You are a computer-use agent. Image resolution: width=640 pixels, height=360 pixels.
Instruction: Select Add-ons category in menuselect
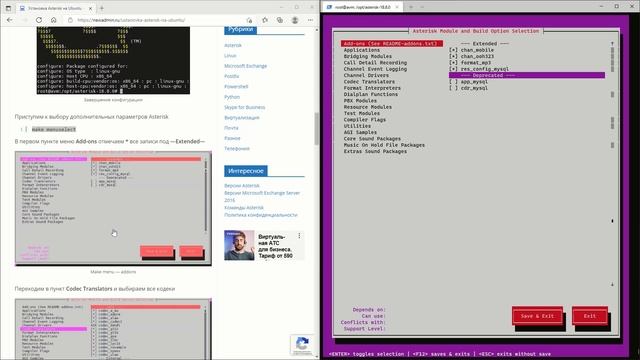(392, 44)
